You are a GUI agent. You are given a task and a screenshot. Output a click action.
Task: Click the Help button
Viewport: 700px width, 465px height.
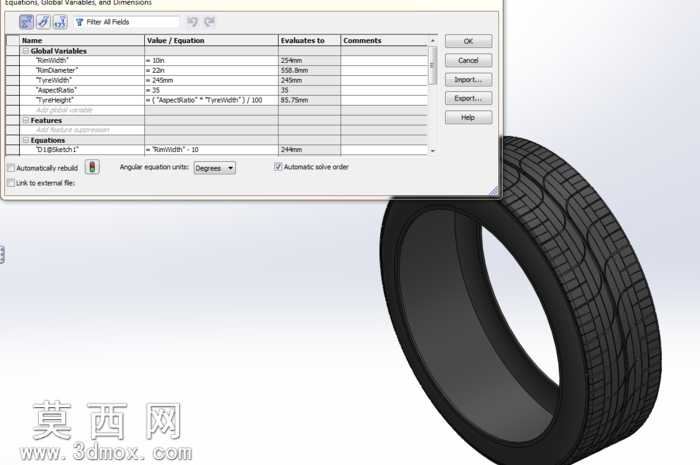468,117
